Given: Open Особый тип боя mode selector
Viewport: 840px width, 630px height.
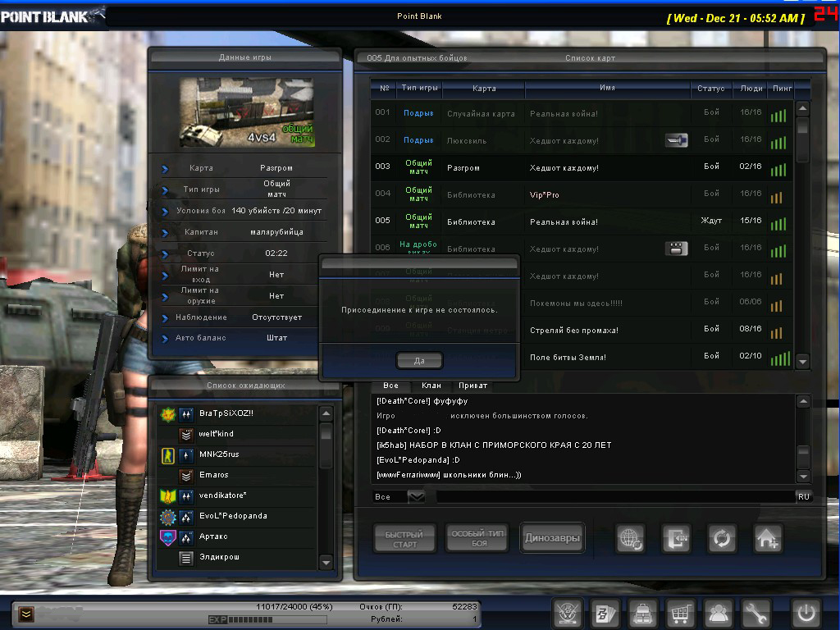Looking at the screenshot, I should tap(477, 538).
